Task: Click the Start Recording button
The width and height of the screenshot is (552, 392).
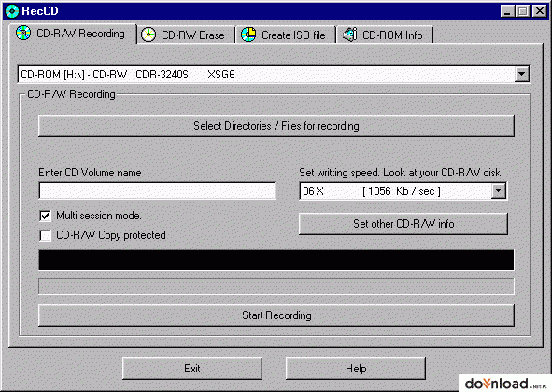Action: pos(276,315)
